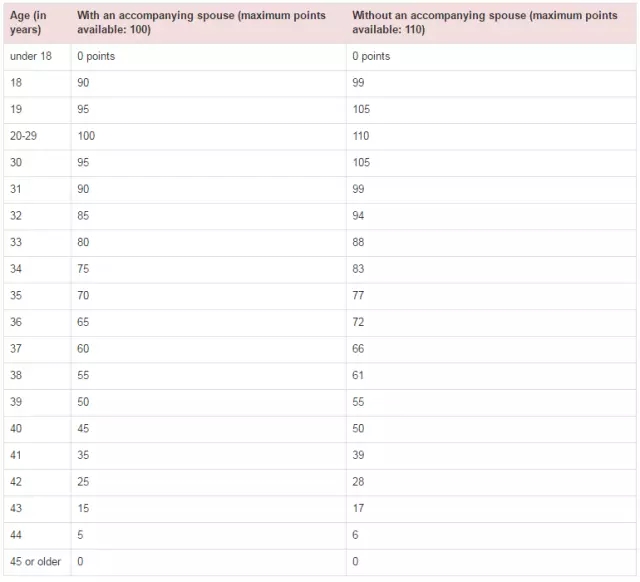Select the '20-29' age row label
The width and height of the screenshot is (640, 582).
click(24, 136)
